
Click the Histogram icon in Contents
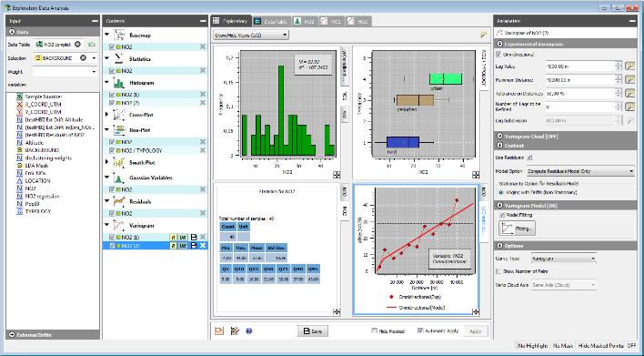click(x=119, y=83)
